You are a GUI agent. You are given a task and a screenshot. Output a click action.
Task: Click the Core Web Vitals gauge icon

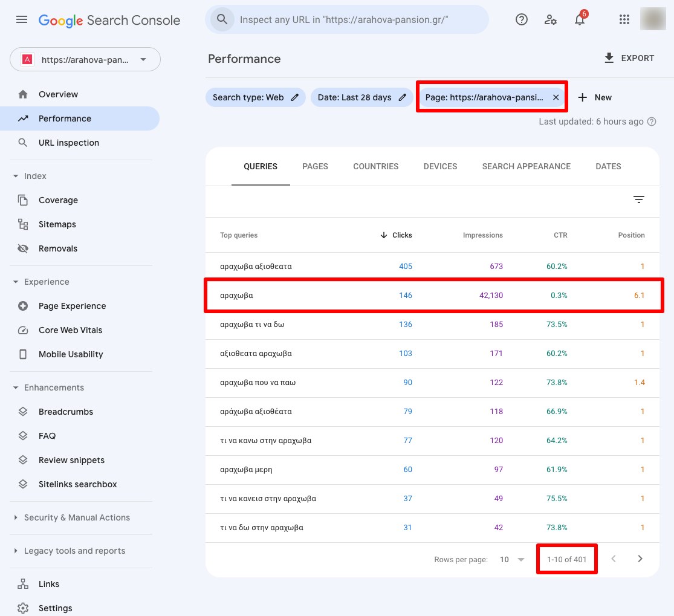[23, 330]
